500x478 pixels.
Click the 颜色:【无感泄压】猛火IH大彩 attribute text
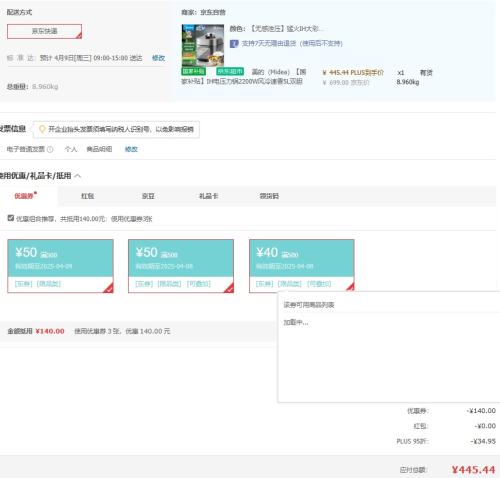[276, 29]
